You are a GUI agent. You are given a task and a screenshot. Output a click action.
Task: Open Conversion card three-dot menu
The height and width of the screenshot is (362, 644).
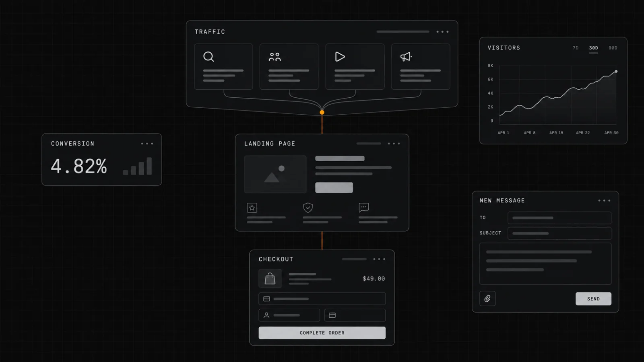point(147,144)
